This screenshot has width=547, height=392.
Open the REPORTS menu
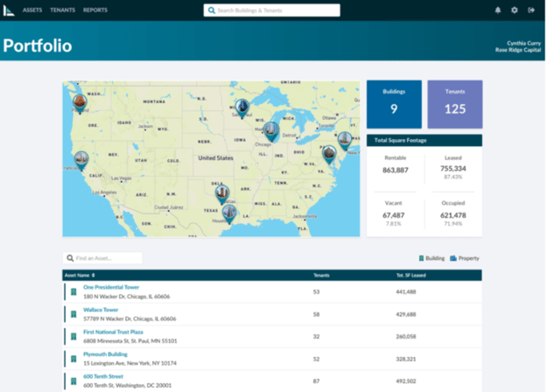pos(95,10)
